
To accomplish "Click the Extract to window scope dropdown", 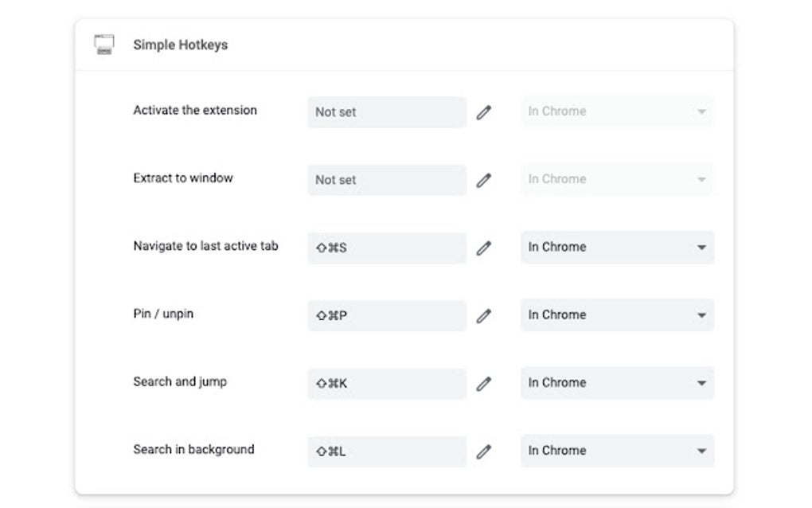I will [x=617, y=179].
